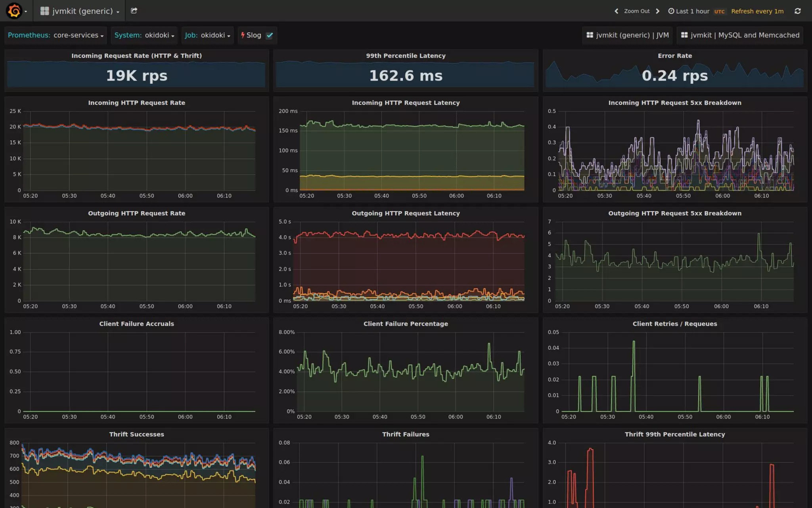Screen dimensions: 812x508
Task: Open the Incoming HTTP Request Rate panel title menu
Action: [x=136, y=103]
